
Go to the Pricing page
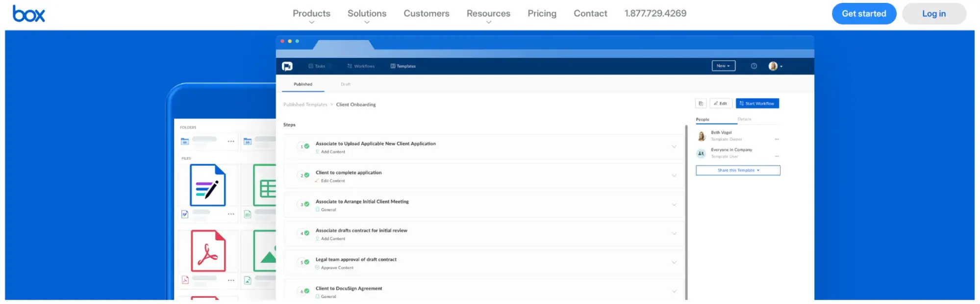click(x=542, y=14)
